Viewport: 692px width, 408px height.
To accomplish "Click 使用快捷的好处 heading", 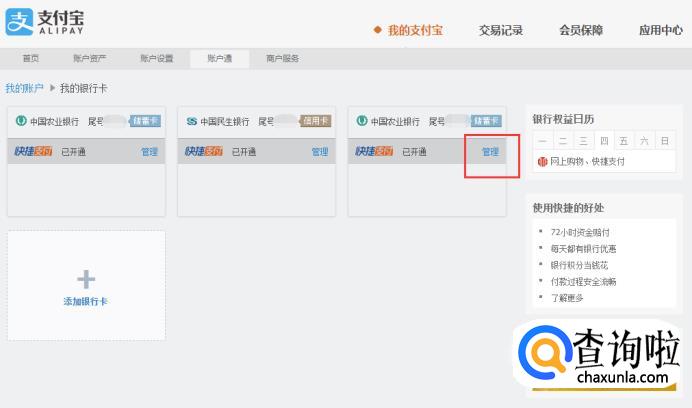I will (x=568, y=208).
